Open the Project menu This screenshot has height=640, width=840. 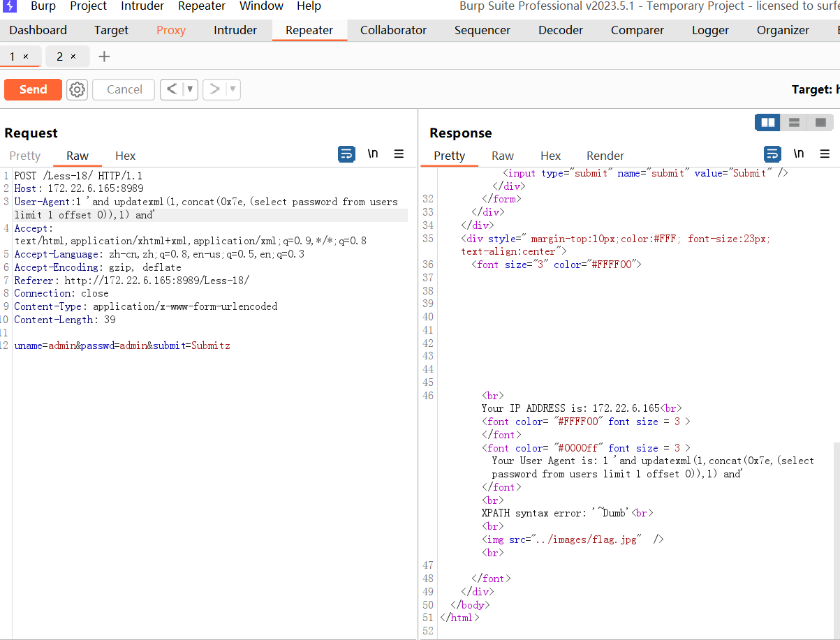[89, 6]
